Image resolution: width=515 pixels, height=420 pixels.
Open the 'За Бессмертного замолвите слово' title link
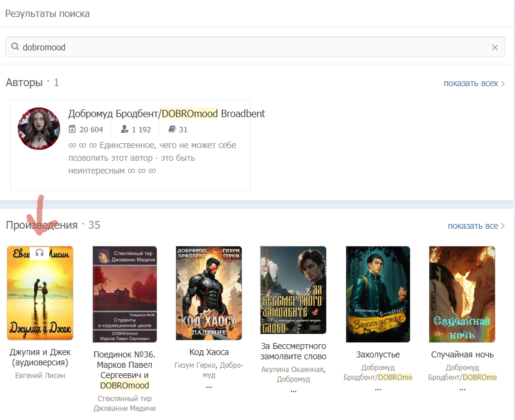click(293, 351)
